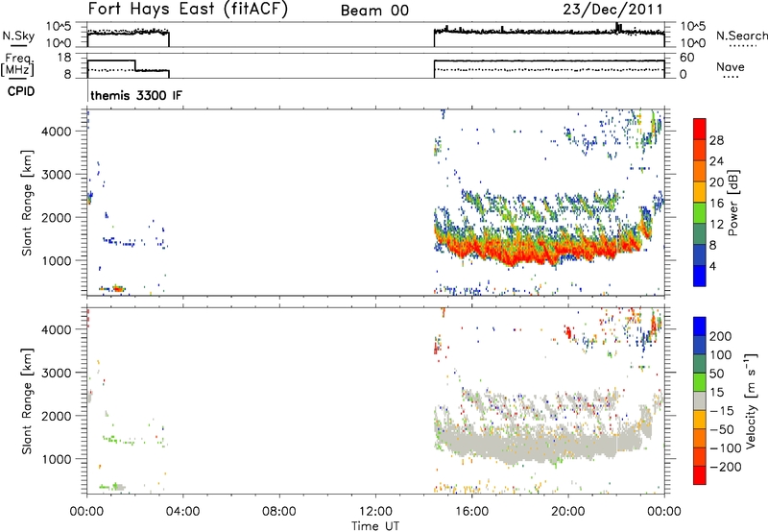Viewport: 768px width, 532px height.
Task: Pick the red top segment of the power color bar
Action: (x=700, y=129)
